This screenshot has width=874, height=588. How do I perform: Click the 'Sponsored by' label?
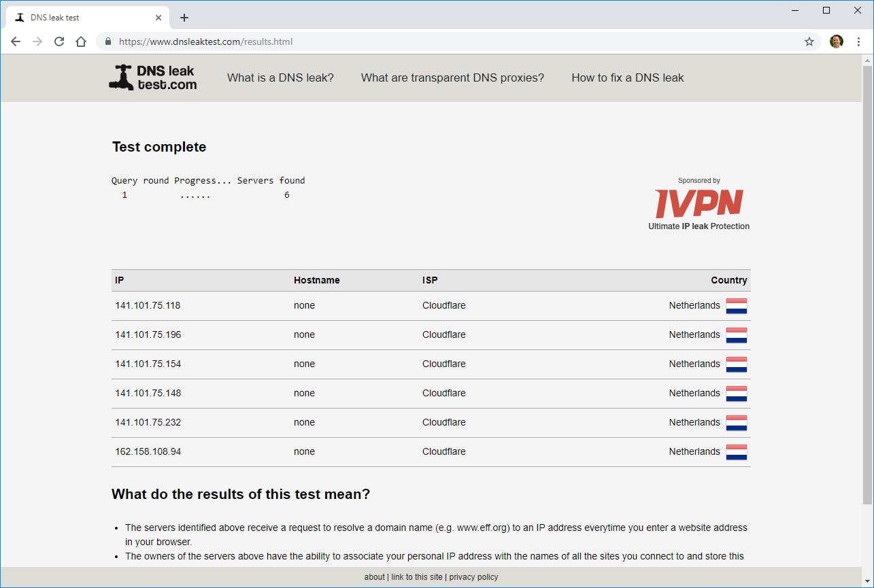[x=699, y=181]
